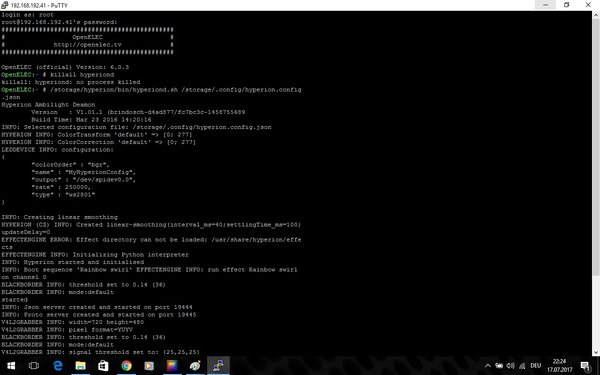Click the 'V4L2GRABBER INFO: width=720 height=480' line
The image size is (600, 375).
(73, 322)
